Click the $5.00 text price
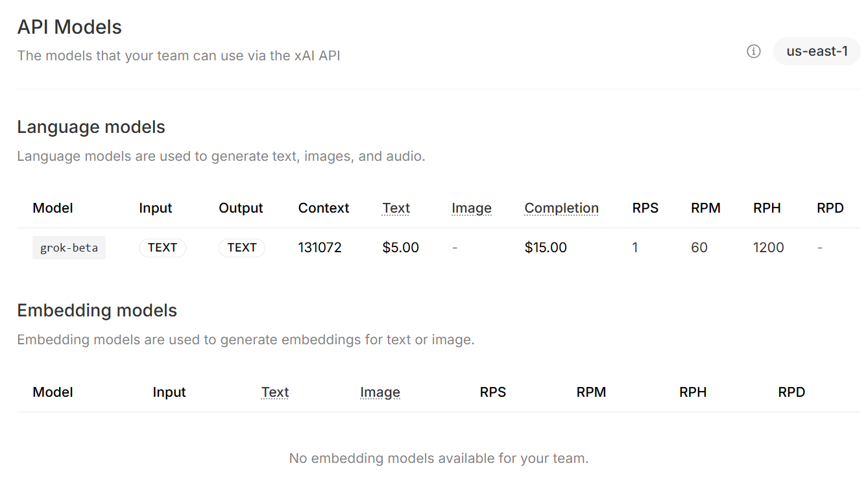Viewport: 868px width, 496px height. (x=401, y=248)
